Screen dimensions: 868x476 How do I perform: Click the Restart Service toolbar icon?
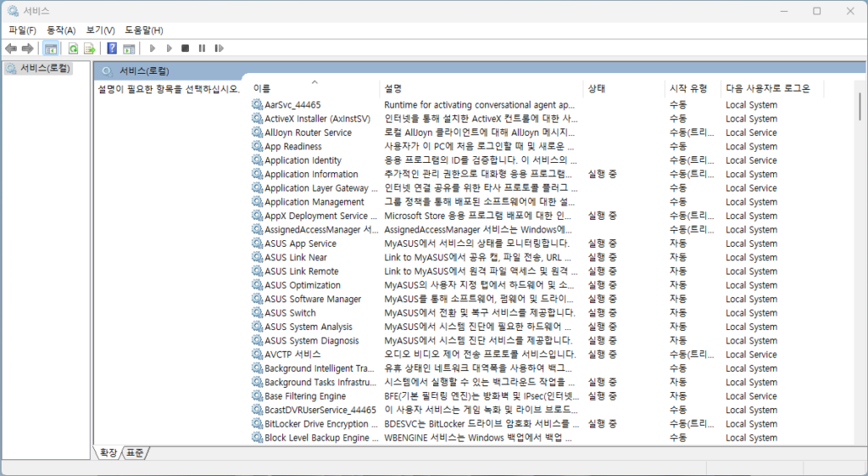tap(220, 48)
